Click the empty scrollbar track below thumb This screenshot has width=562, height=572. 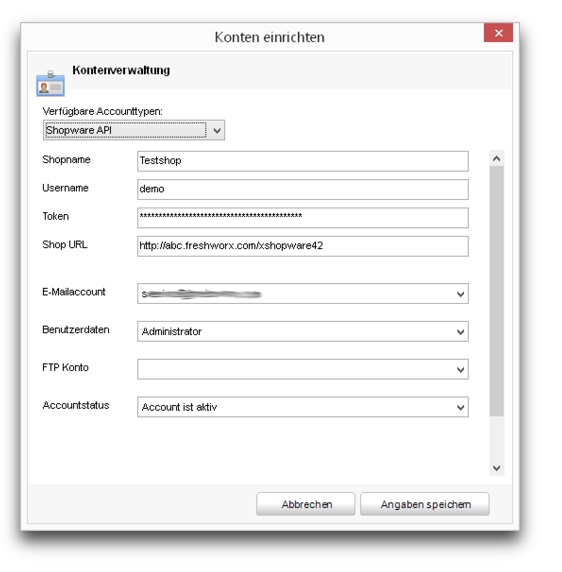[x=496, y=438]
